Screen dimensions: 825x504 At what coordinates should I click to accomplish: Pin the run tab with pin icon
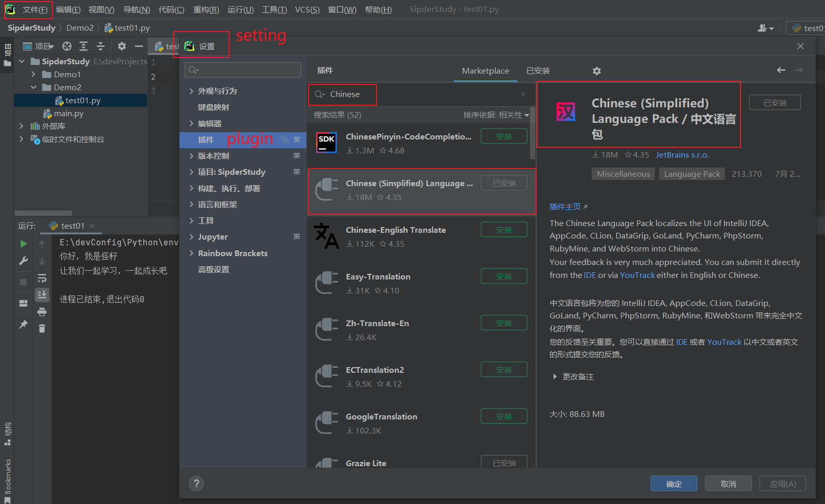point(23,325)
